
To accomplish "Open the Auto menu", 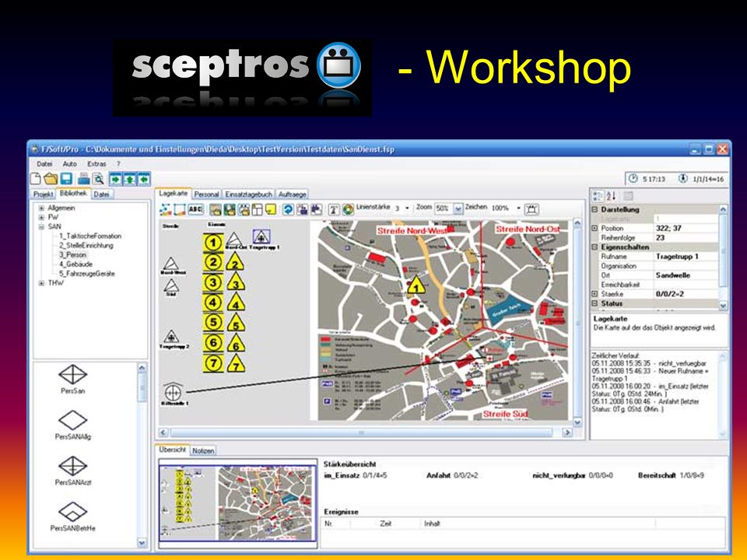I will [x=69, y=164].
